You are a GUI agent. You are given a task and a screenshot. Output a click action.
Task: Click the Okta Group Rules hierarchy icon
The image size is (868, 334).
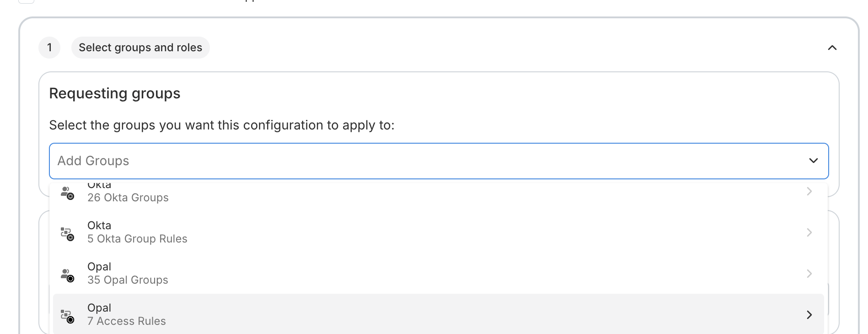click(x=67, y=233)
